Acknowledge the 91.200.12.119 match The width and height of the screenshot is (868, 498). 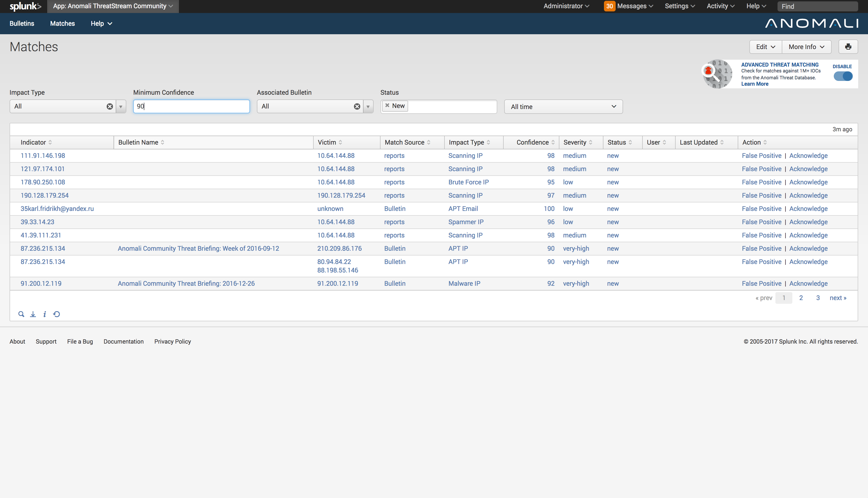[x=808, y=284]
